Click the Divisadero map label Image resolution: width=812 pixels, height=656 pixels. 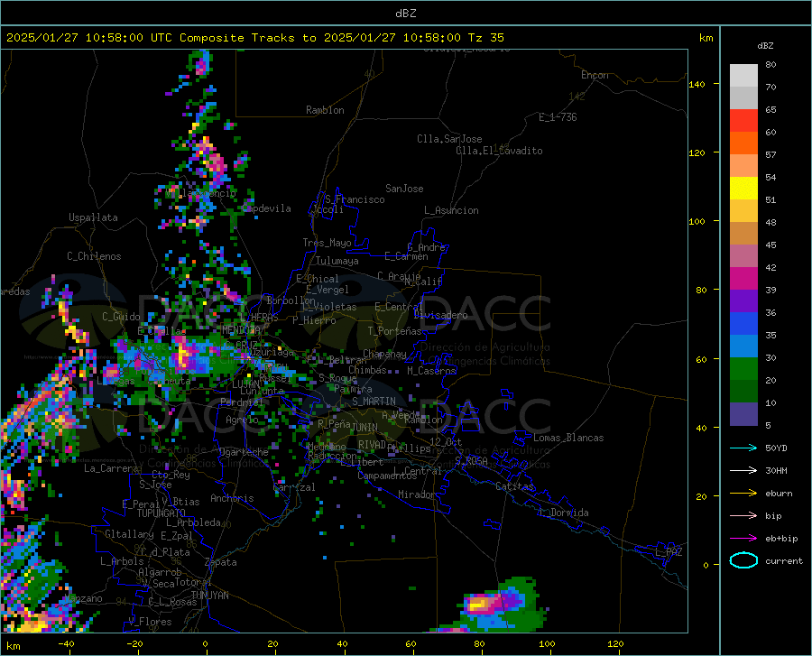pos(440,315)
